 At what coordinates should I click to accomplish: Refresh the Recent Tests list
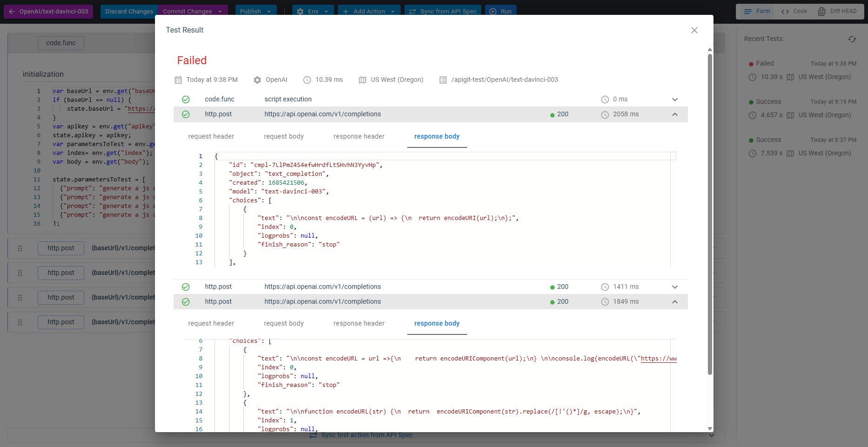(852, 39)
